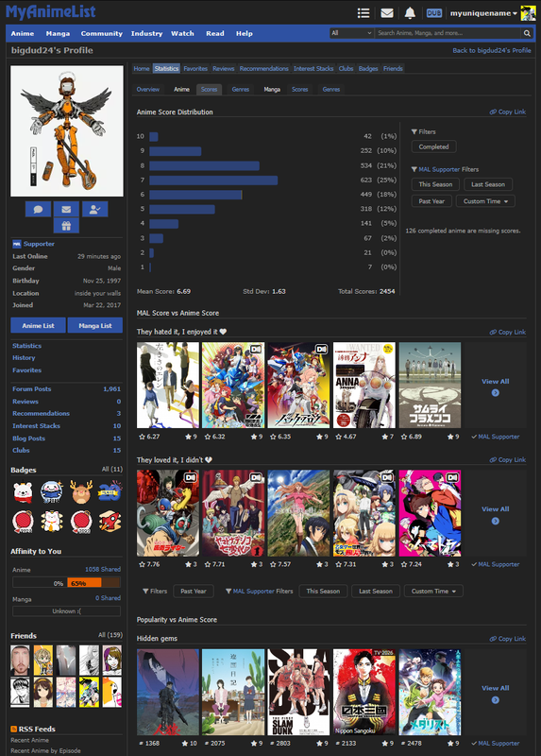The image size is (541, 756).
Task: Select the Overview statistics sub-tab
Action: pyautogui.click(x=148, y=89)
